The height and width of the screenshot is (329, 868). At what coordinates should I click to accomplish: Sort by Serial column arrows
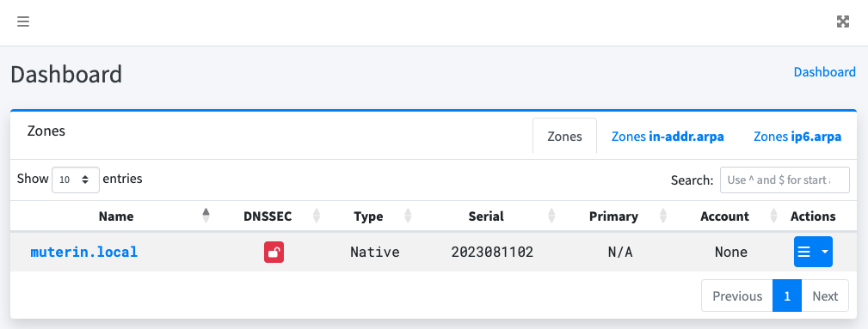click(x=552, y=216)
